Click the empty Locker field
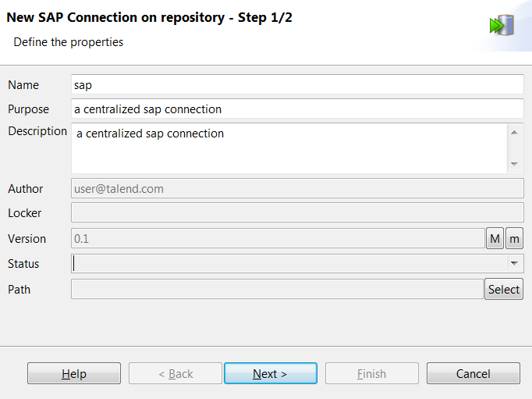This screenshot has width=532, height=399. 296,212
